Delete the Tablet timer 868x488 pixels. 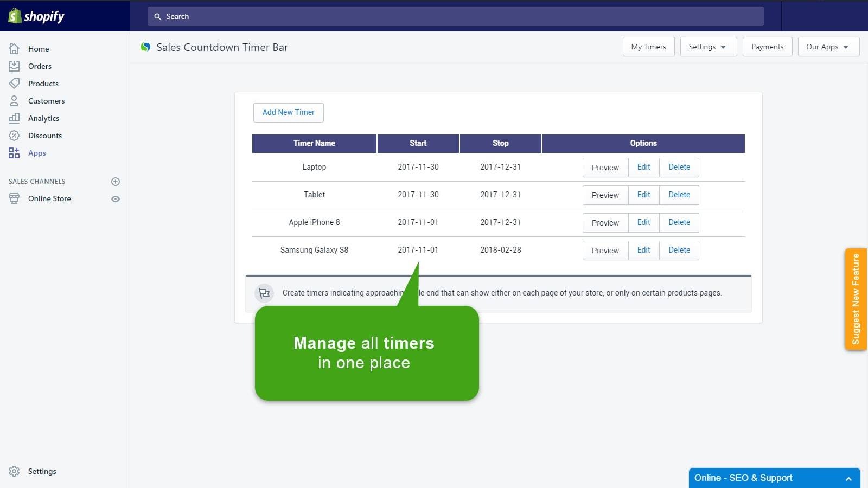[679, 195]
